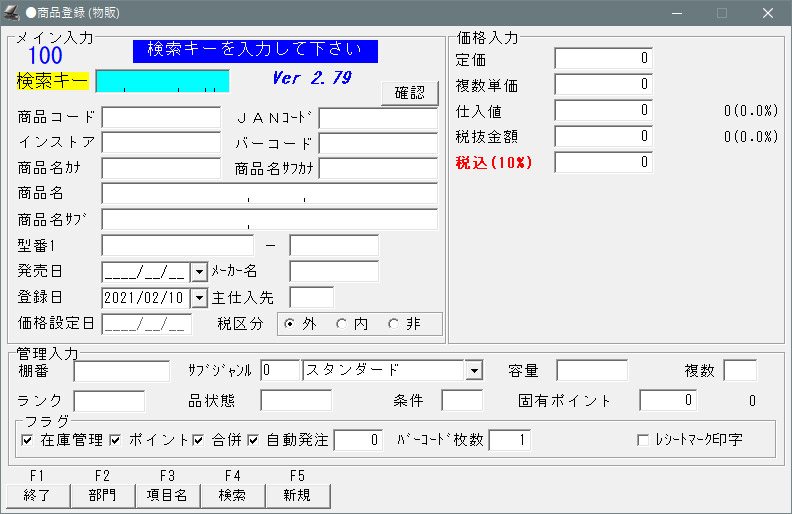The height and width of the screenshot is (514, 792).
Task: Click the cyan 検索キー input field
Action: 162,81
